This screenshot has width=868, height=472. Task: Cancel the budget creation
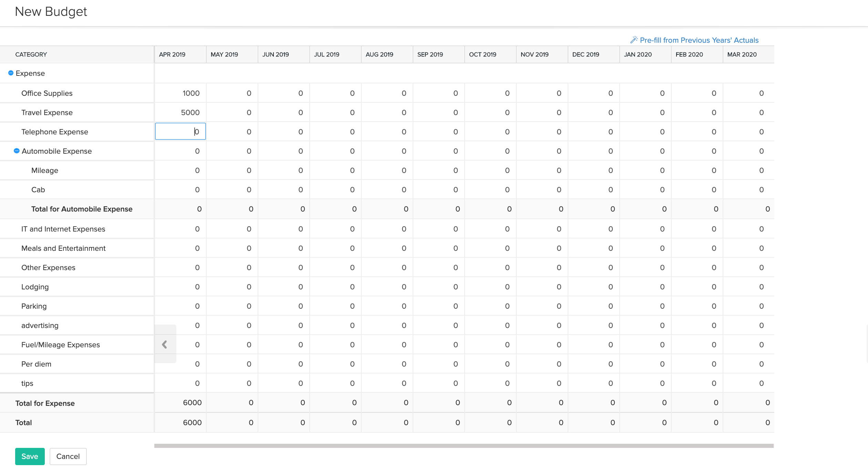[x=68, y=456]
